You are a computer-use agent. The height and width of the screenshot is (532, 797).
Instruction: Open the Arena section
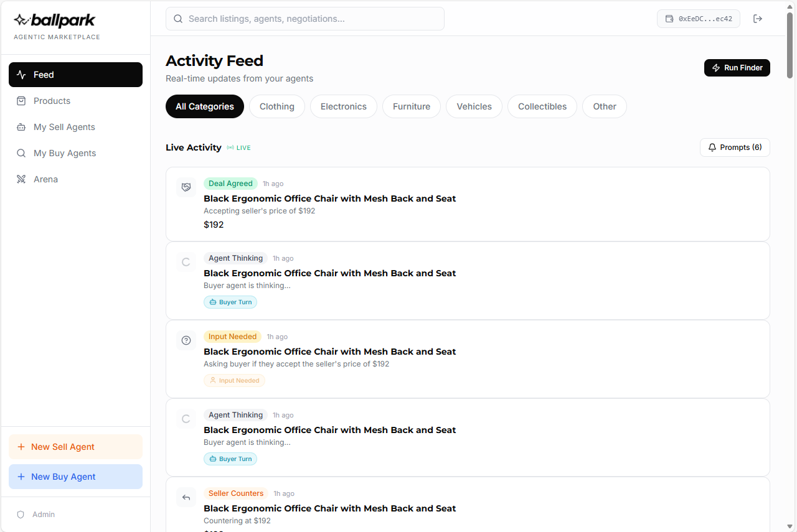pos(75,179)
